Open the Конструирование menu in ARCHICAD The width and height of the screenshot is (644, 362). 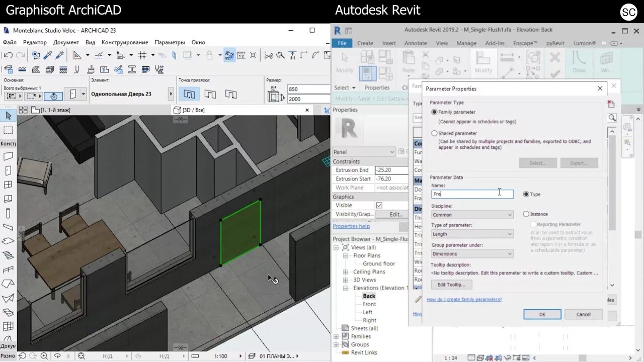125,43
